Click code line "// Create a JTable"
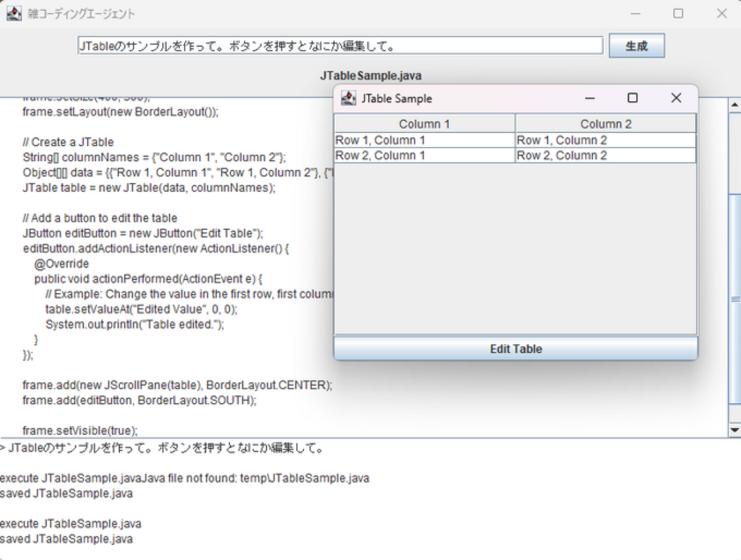 coord(68,142)
